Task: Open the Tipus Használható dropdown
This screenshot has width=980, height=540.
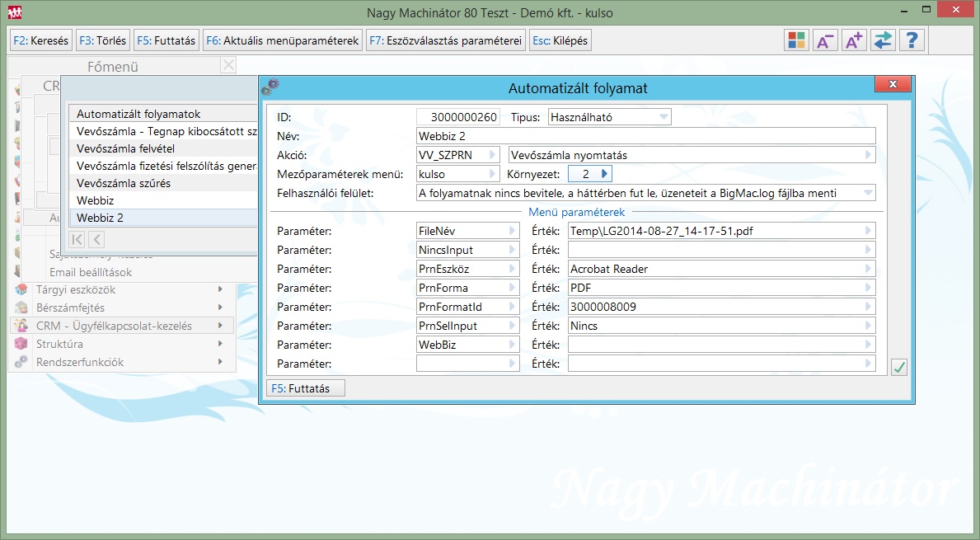Action: (663, 117)
